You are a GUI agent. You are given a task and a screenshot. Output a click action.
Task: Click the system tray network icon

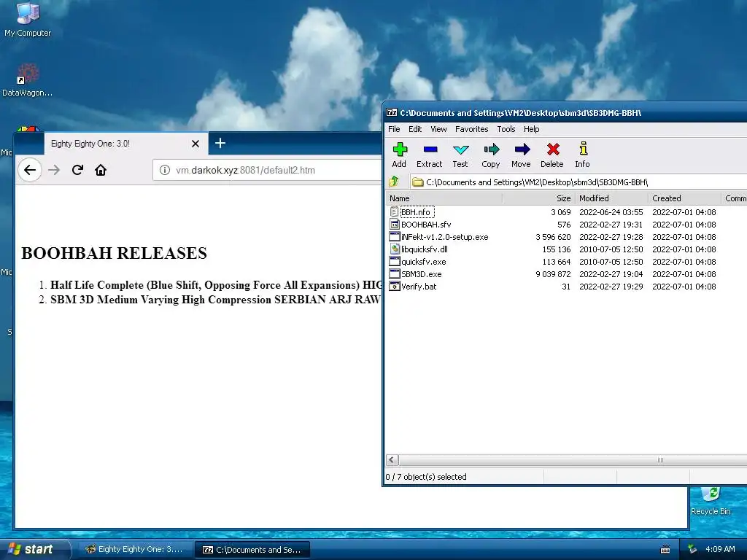pyautogui.click(x=692, y=549)
